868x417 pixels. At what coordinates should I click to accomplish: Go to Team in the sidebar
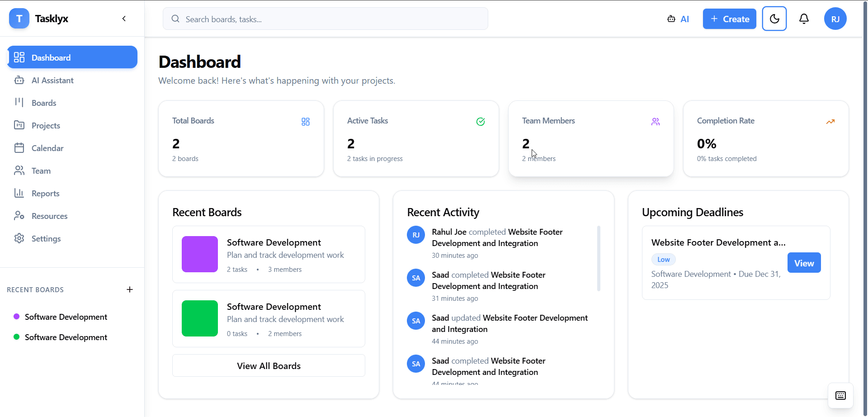[72, 171]
